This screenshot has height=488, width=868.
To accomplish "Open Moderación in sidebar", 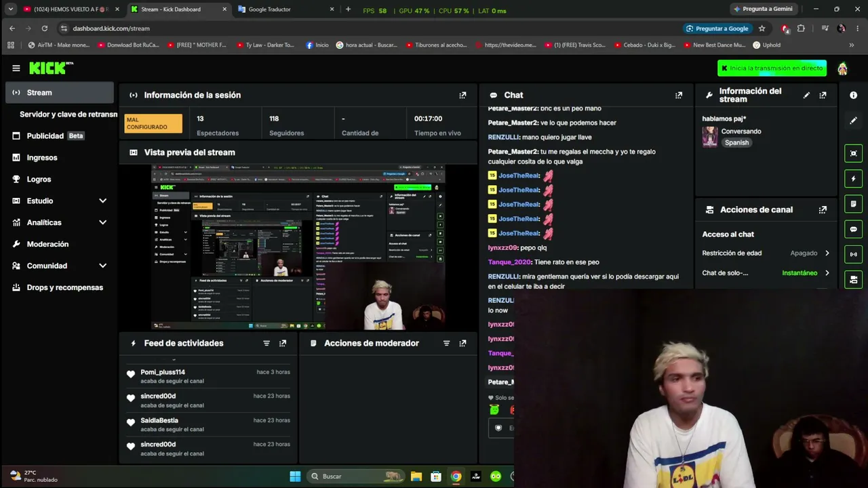I will coord(60,245).
